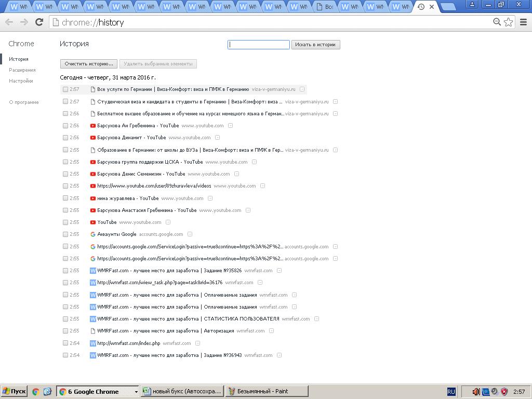Open dropdown for Барсукова Ан Гребенкина entry
The image size is (532, 399).
[230, 126]
